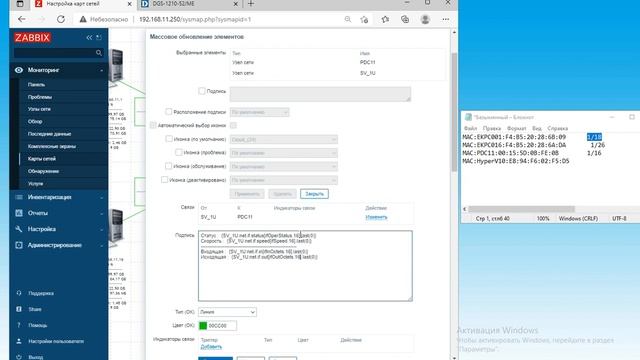
Task: Enable the Расположение подписи checkbox
Action: [169, 111]
